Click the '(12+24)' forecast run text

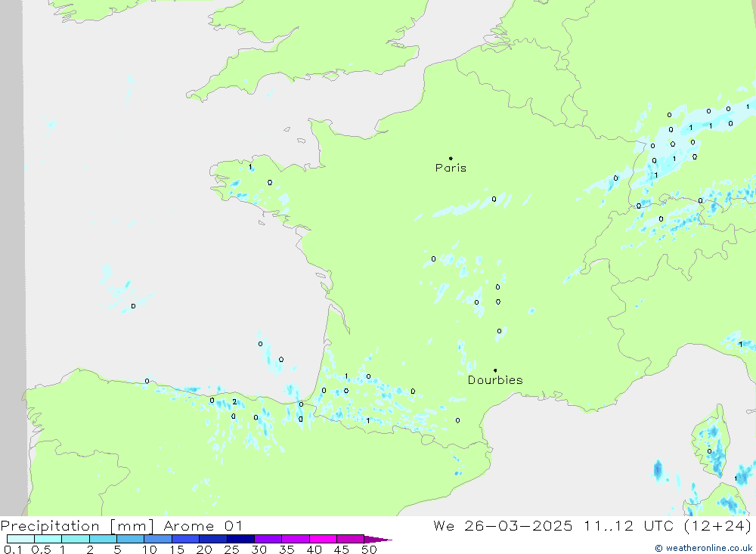click(717, 526)
